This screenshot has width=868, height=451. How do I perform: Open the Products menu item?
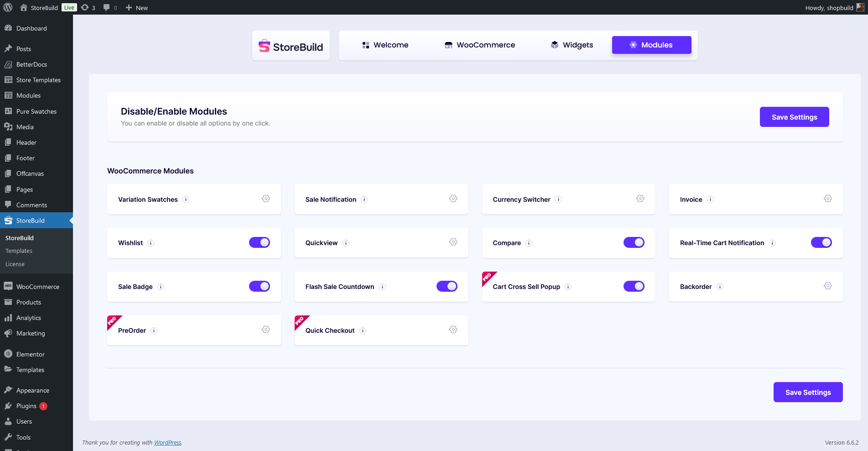36,302
